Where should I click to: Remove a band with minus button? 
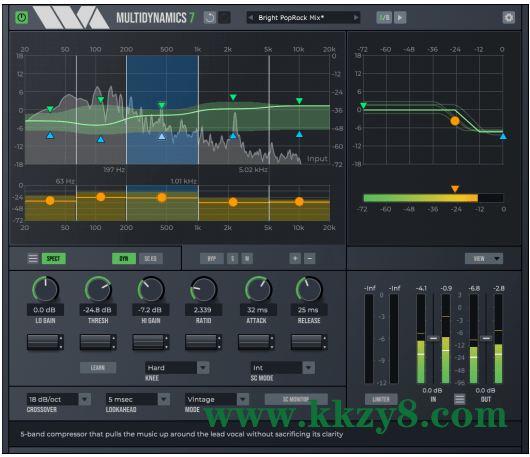pos(310,259)
